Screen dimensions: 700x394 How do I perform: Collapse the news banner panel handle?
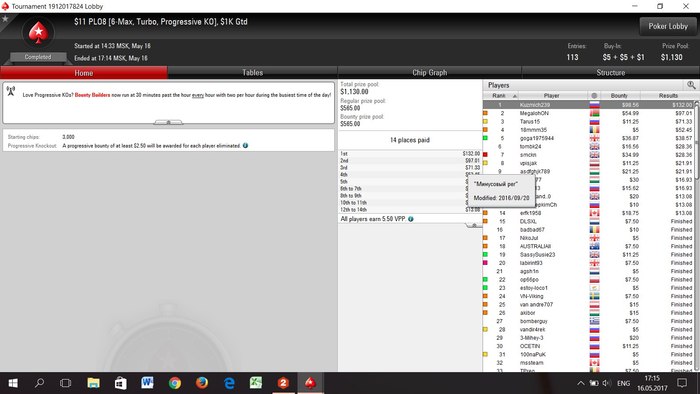(x=168, y=122)
